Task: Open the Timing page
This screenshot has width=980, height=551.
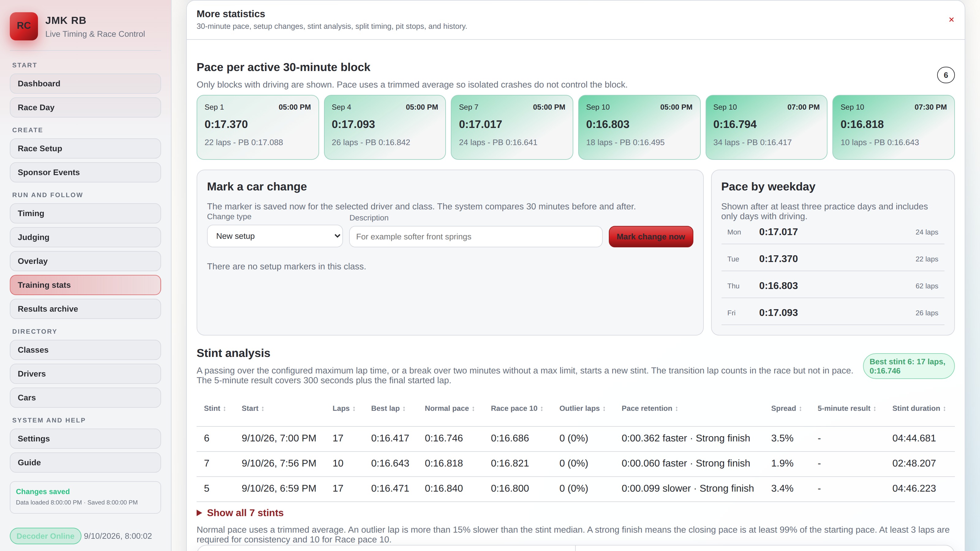Action: click(85, 213)
